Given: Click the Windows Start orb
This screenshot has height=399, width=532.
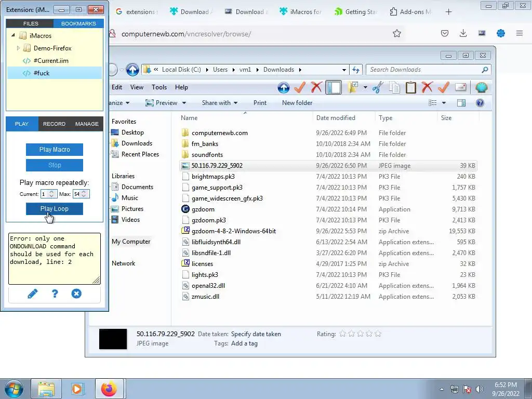Looking at the screenshot, I should point(14,389).
